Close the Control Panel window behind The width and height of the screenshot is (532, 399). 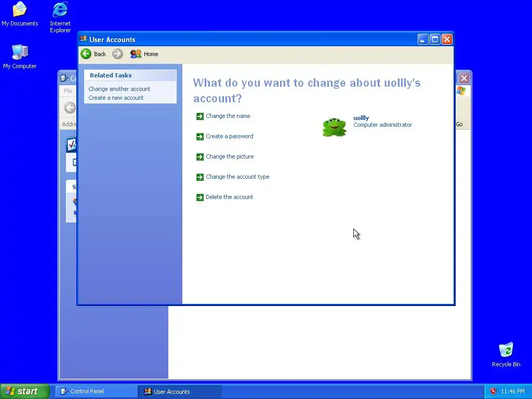click(464, 78)
